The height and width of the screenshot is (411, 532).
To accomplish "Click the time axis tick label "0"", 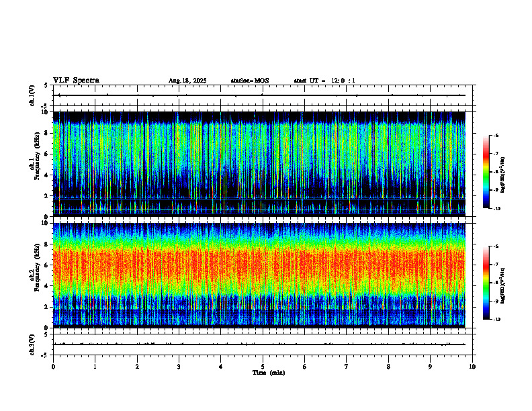I will pyautogui.click(x=53, y=367).
